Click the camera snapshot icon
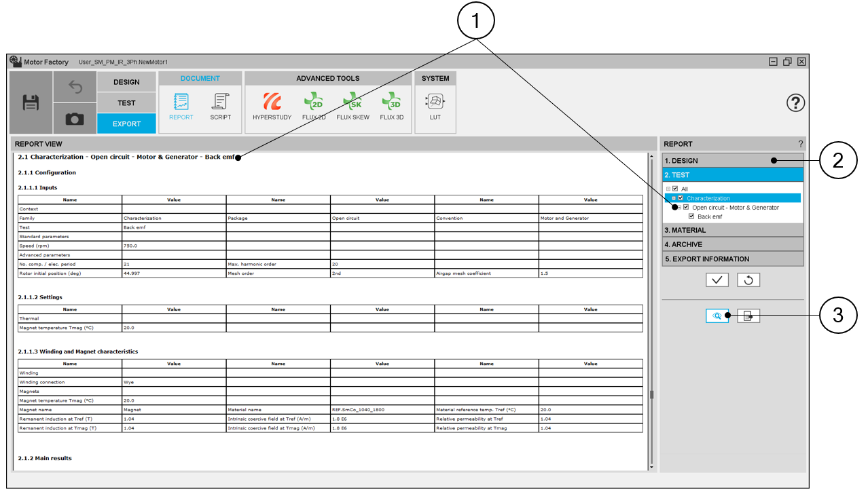 pyautogui.click(x=75, y=119)
